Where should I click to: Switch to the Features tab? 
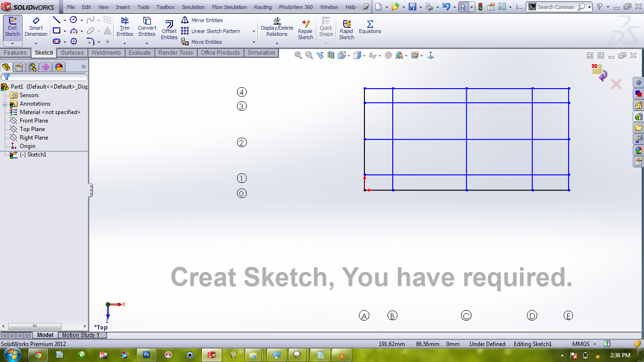point(16,53)
